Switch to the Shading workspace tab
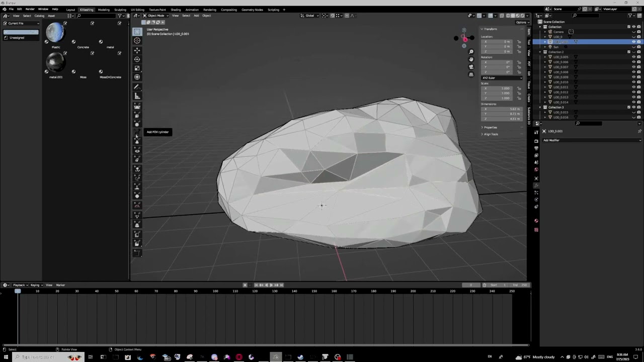 [176, 10]
